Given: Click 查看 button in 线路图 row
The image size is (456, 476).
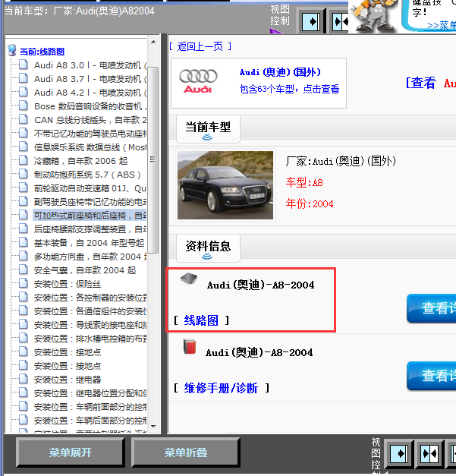Looking at the screenshot, I should (432, 308).
